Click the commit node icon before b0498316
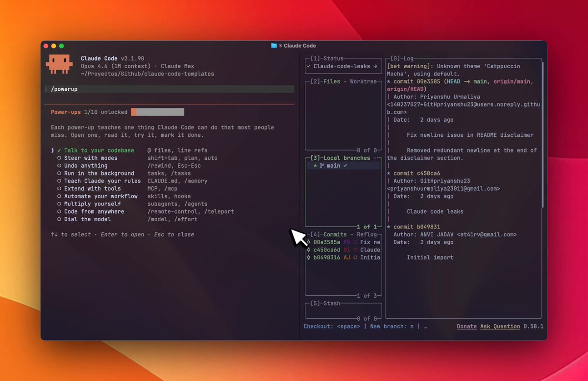Image resolution: width=588 pixels, height=381 pixels. [x=309, y=257]
